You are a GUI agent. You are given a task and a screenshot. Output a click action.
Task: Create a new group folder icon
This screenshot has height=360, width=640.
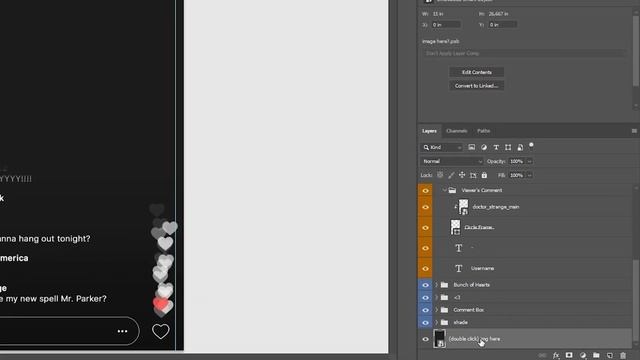pos(596,356)
